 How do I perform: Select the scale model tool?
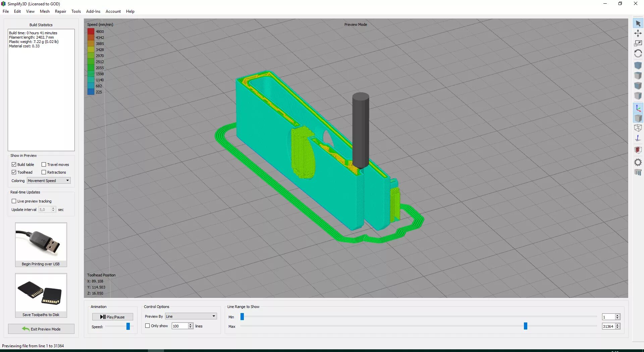(x=638, y=43)
